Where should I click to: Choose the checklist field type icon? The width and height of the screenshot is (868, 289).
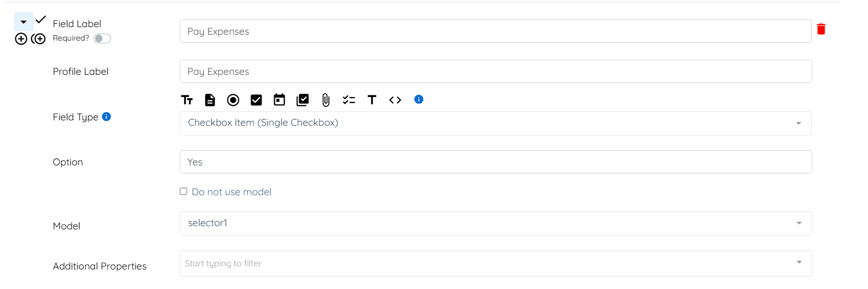(x=349, y=100)
